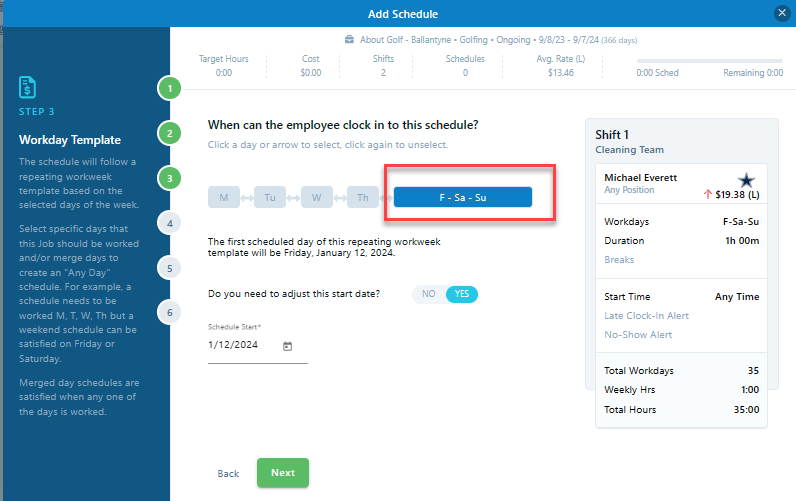This screenshot has height=501, width=796.
Task: Click the Total Hours 35:00 row
Action: (681, 410)
